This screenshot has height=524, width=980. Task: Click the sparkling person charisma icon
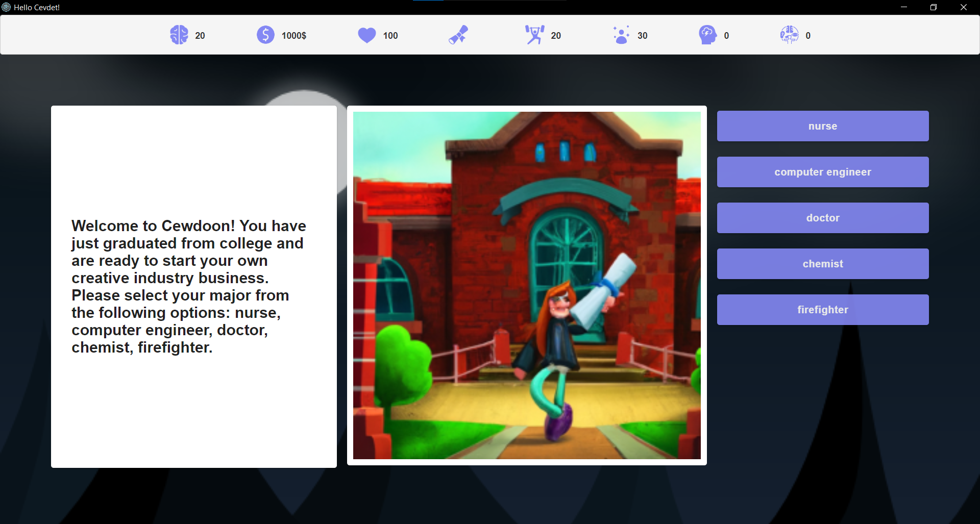[x=621, y=35]
